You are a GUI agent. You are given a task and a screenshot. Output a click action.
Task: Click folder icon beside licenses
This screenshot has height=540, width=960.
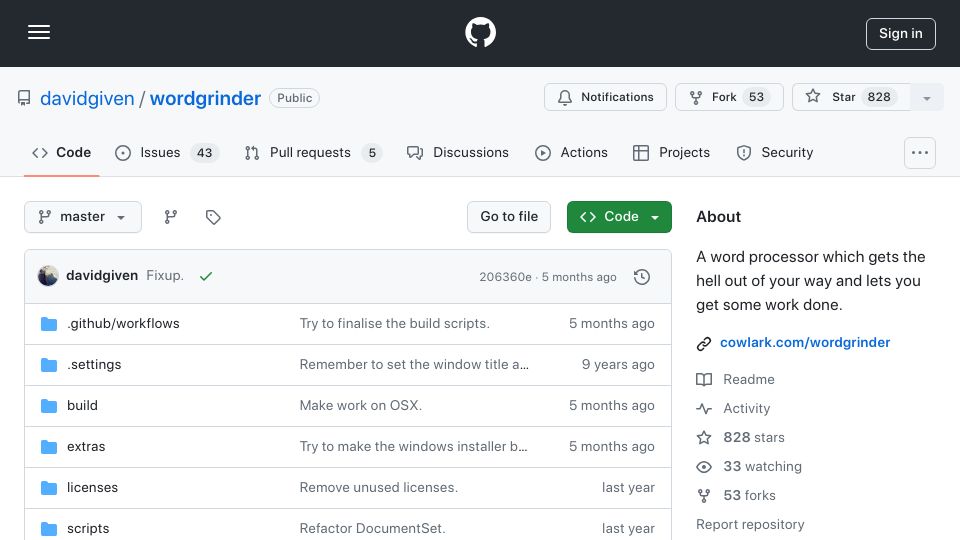[x=49, y=488]
